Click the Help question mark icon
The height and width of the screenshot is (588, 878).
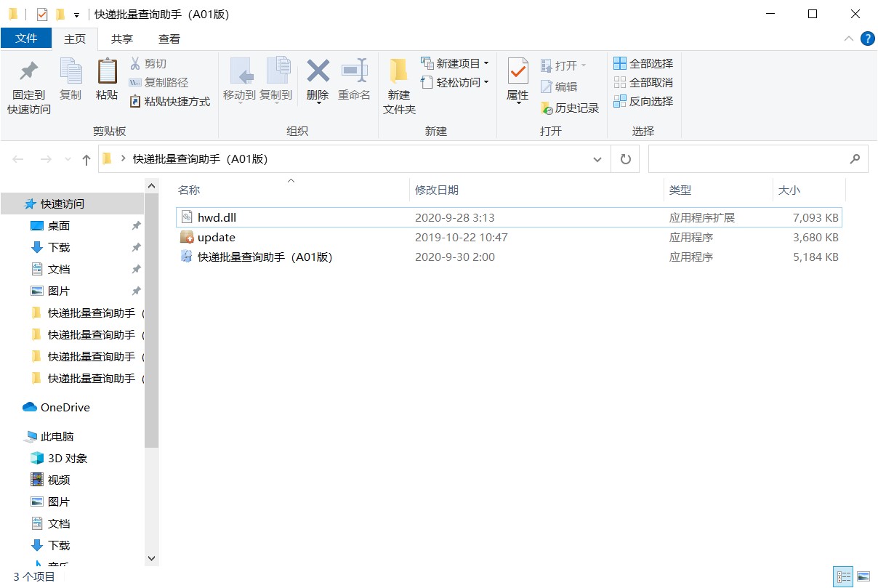pyautogui.click(x=867, y=39)
